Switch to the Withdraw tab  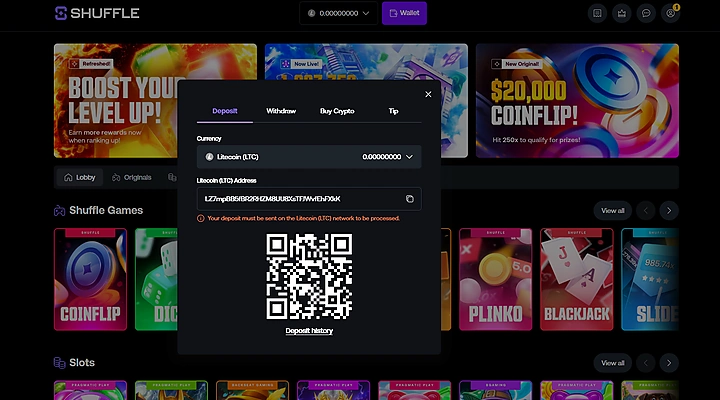pyautogui.click(x=281, y=111)
